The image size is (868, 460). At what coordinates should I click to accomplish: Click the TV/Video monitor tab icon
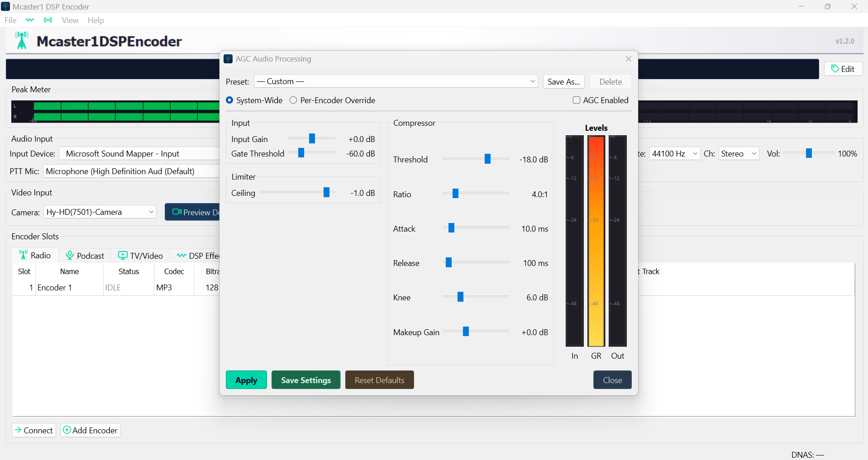[x=123, y=255]
